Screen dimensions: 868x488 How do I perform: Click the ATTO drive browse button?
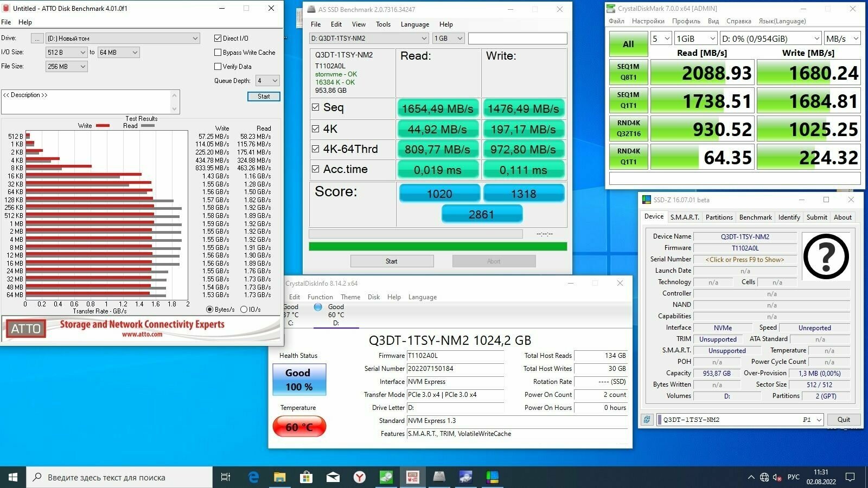tap(37, 38)
